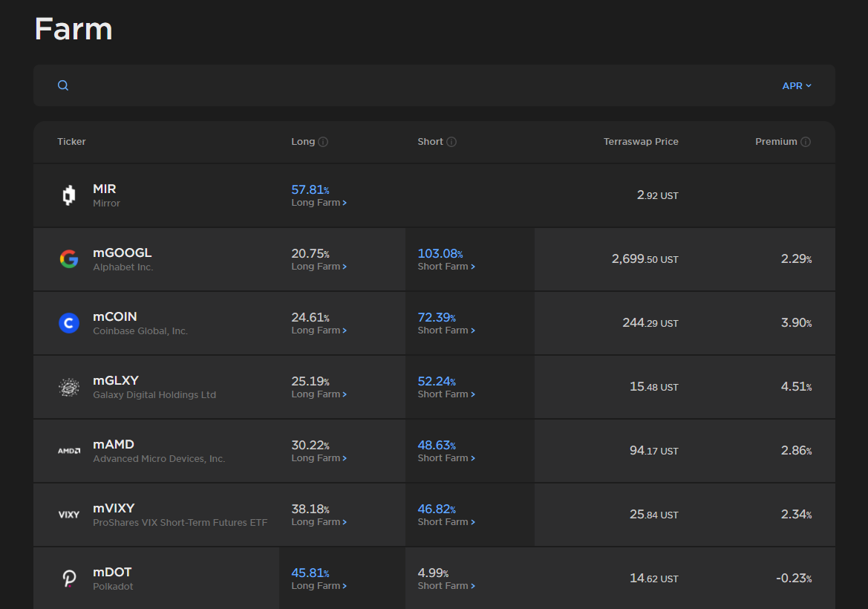
Task: Click ProShares VIX Short-Term Futures ETF text
Action: [x=180, y=523]
